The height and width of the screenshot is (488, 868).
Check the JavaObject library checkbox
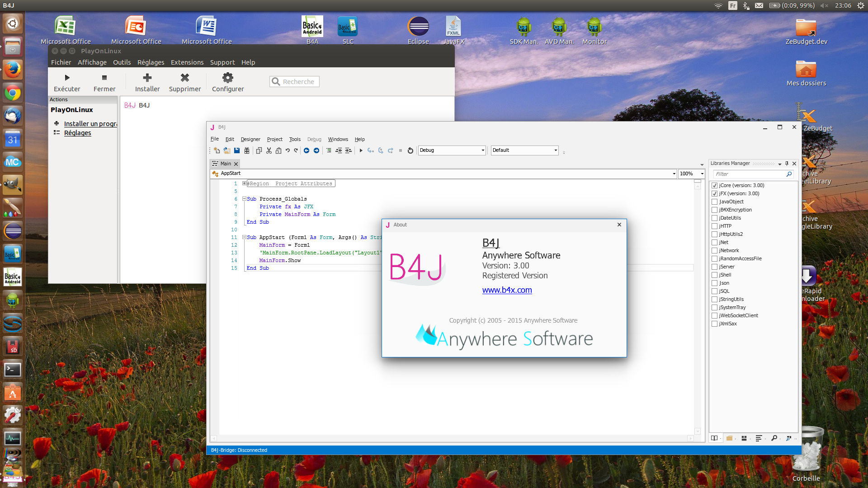(x=714, y=202)
